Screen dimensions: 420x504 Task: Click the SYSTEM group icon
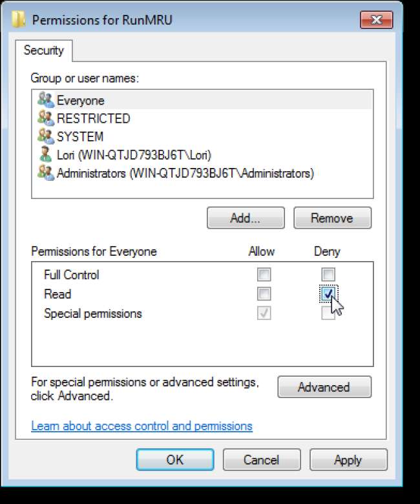pos(45,136)
